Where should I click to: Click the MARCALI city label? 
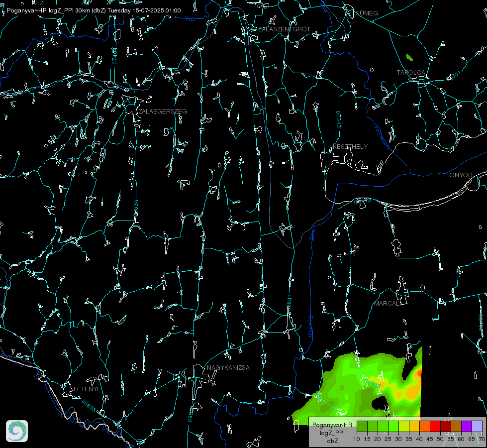pyautogui.click(x=388, y=304)
